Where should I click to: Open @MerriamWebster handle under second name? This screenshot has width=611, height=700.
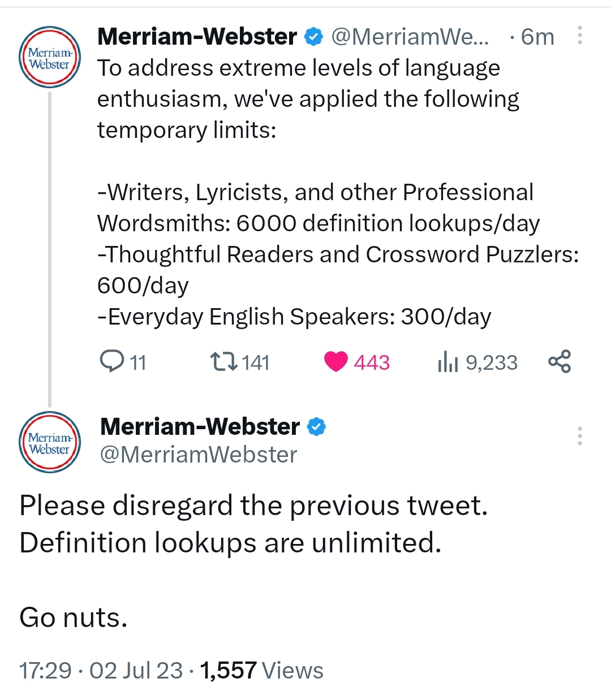(199, 455)
